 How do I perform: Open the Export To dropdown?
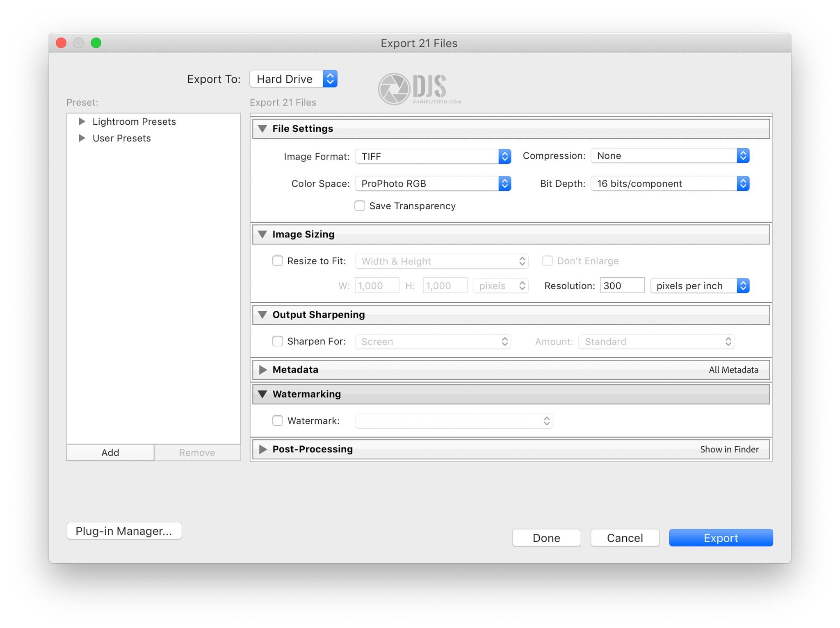pos(293,79)
